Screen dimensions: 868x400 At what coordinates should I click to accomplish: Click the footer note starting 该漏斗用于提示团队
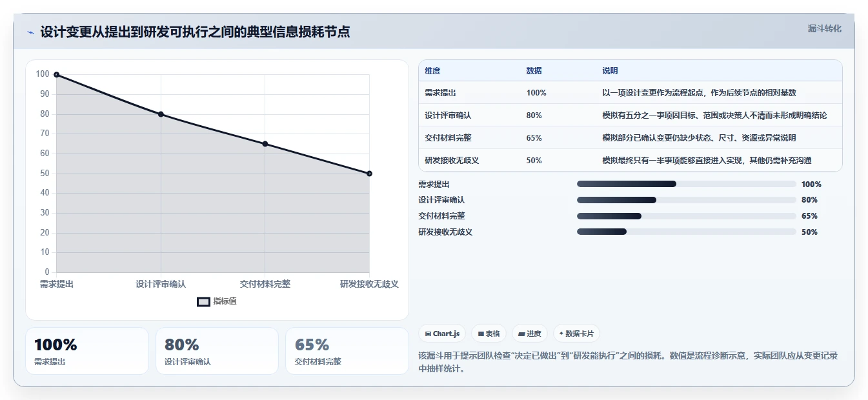628,362
